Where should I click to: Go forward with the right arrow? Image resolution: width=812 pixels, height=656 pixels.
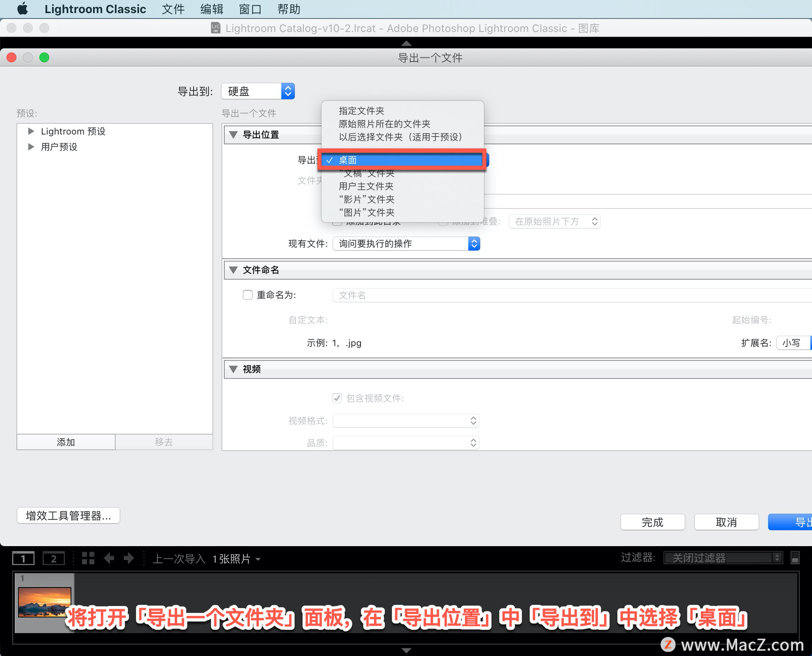[129, 558]
